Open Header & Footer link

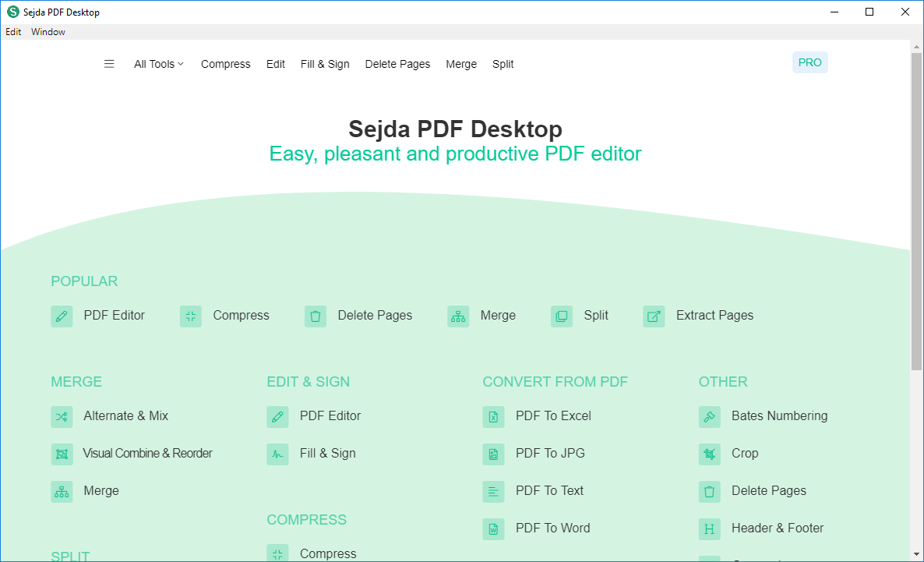coord(778,528)
